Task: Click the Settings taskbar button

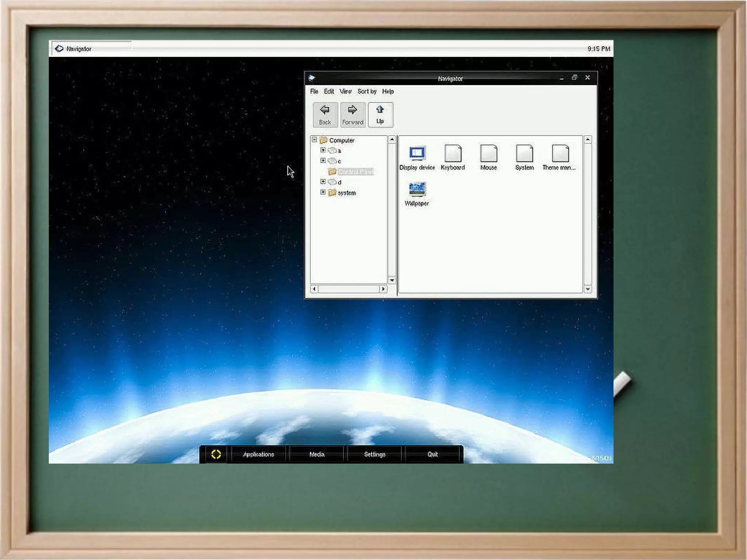Action: coord(375,454)
